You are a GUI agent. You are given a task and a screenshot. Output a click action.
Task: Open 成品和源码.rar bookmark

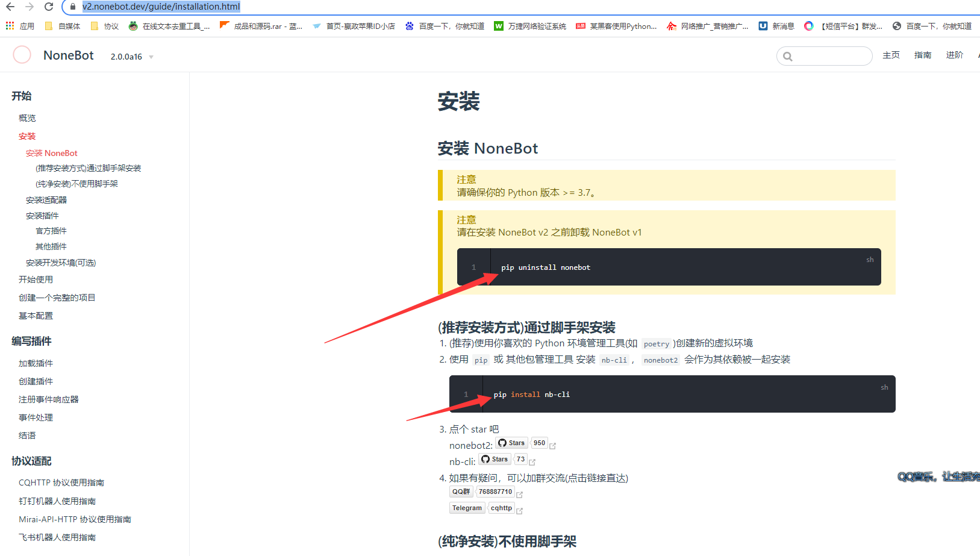point(261,26)
